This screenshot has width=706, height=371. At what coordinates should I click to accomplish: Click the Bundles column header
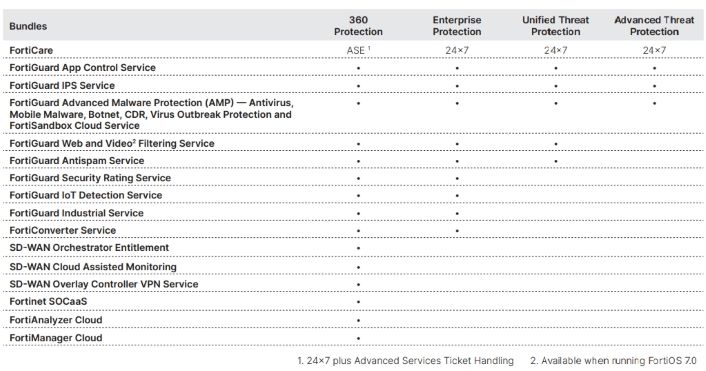(x=28, y=26)
